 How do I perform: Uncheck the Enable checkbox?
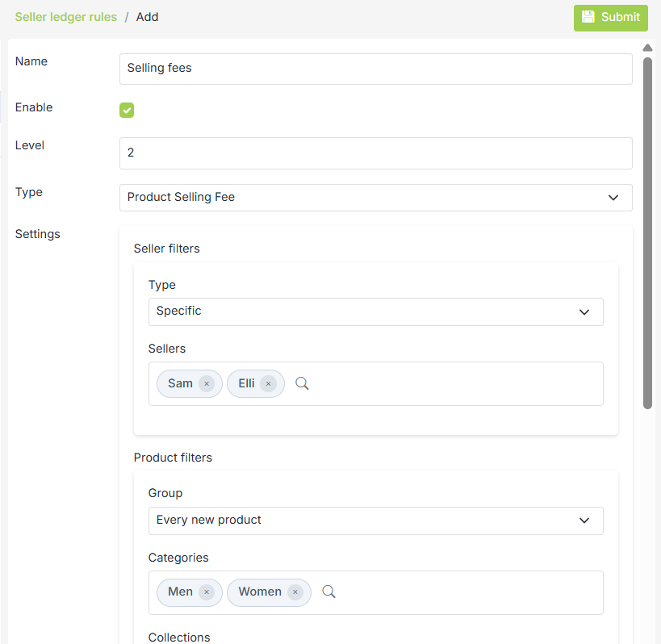pos(127,111)
